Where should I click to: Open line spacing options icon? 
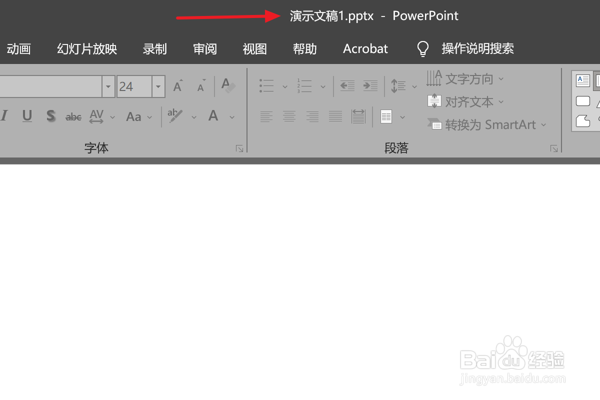[398, 86]
